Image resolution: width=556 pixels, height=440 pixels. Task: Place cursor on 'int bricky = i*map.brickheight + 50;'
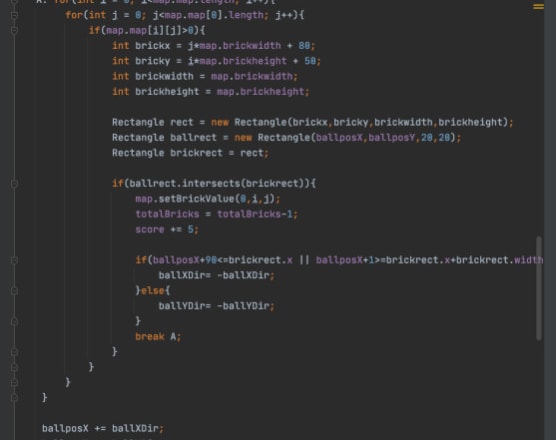click(x=216, y=61)
